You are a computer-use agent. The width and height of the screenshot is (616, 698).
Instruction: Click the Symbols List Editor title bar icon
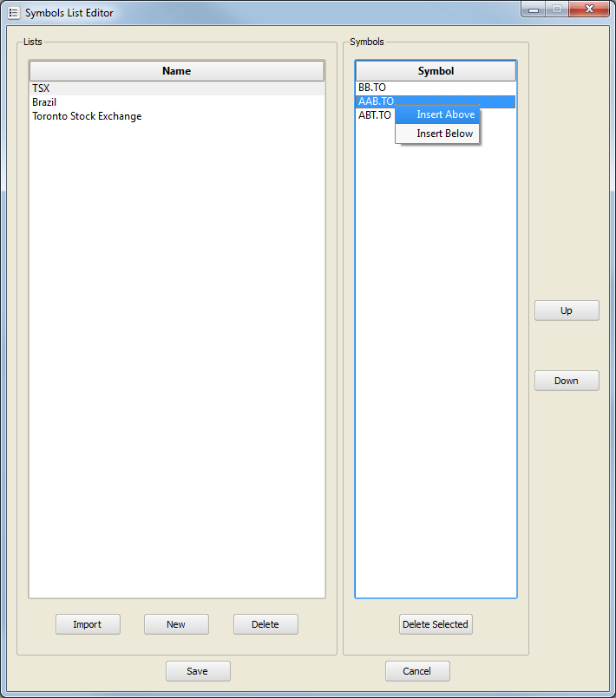click(x=13, y=13)
